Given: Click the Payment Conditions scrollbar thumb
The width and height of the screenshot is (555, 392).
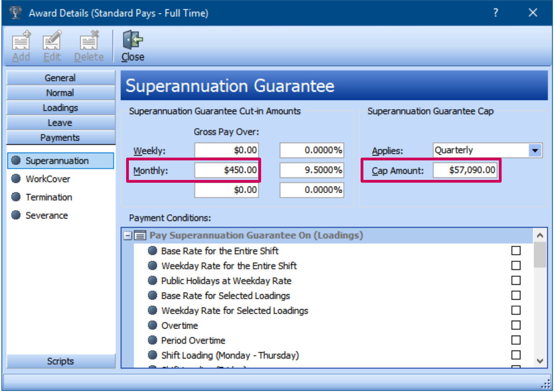Looking at the screenshot, I should pyautogui.click(x=540, y=255).
